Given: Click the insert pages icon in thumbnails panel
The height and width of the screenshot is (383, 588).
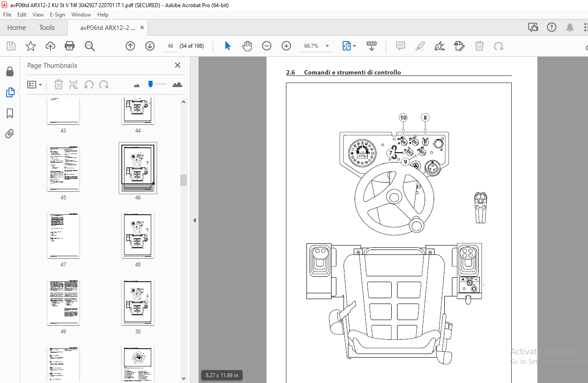Looking at the screenshot, I should (x=74, y=84).
